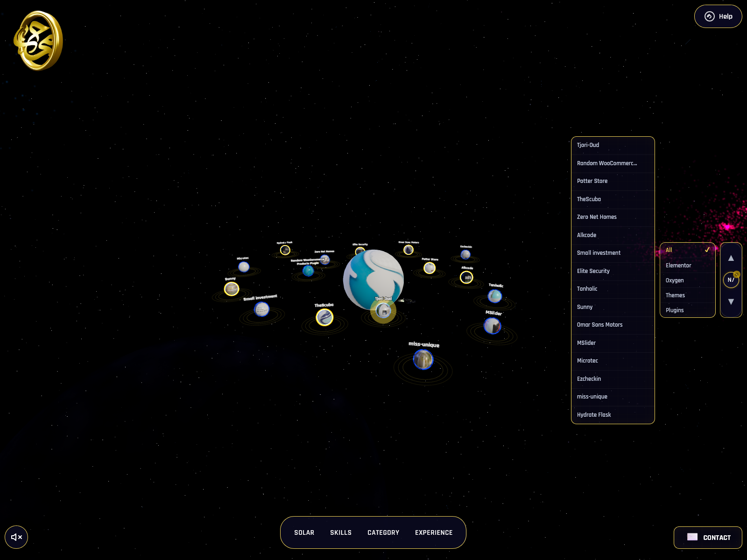The width and height of the screenshot is (747, 560).
Task: Click "Zero Net Homes" list entry
Action: pos(613,217)
